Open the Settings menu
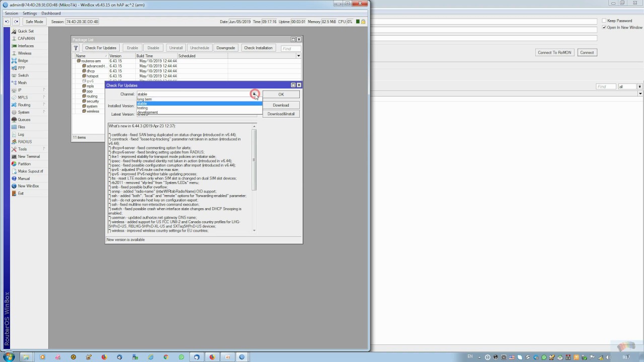644x362 pixels. [30, 13]
